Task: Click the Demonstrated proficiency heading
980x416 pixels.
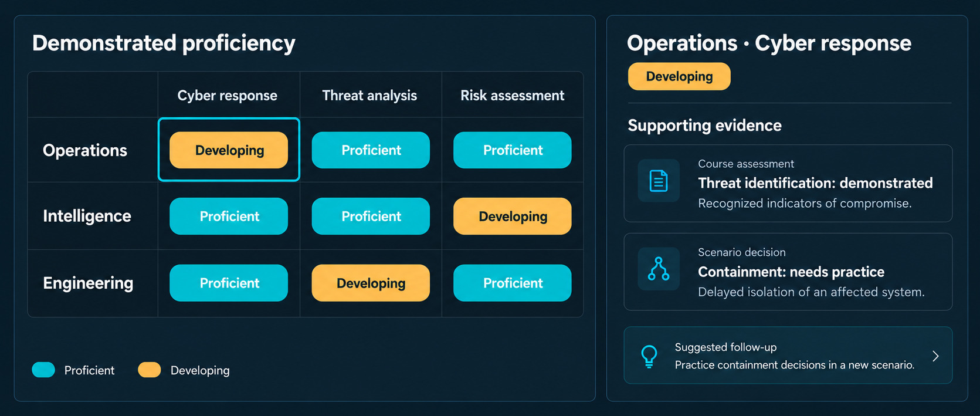Action: 164,43
